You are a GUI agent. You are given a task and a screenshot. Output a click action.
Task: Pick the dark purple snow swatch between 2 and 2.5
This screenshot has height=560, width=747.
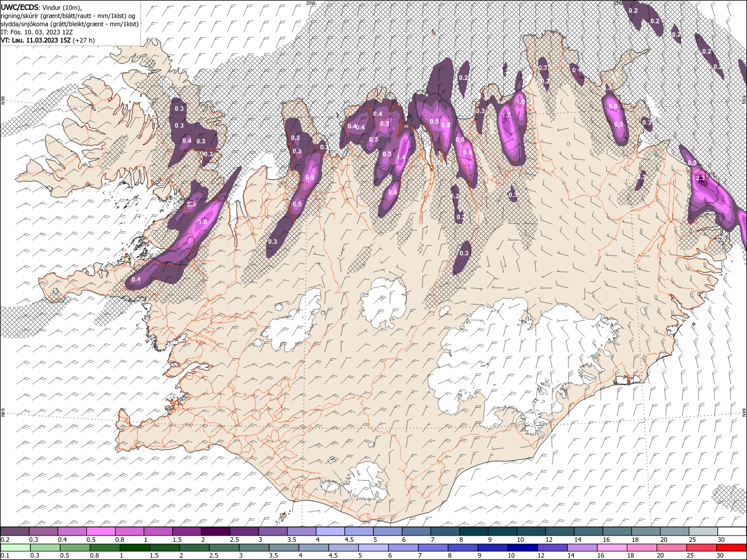216,531
